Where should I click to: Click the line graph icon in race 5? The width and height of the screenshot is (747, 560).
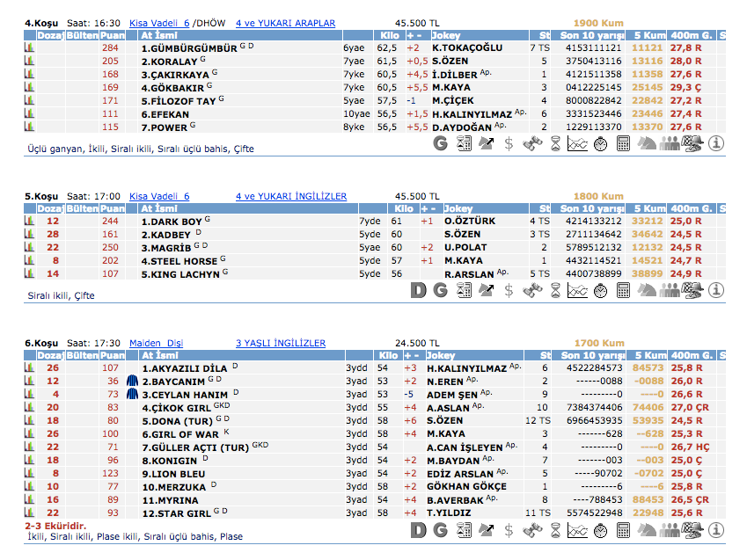577,290
